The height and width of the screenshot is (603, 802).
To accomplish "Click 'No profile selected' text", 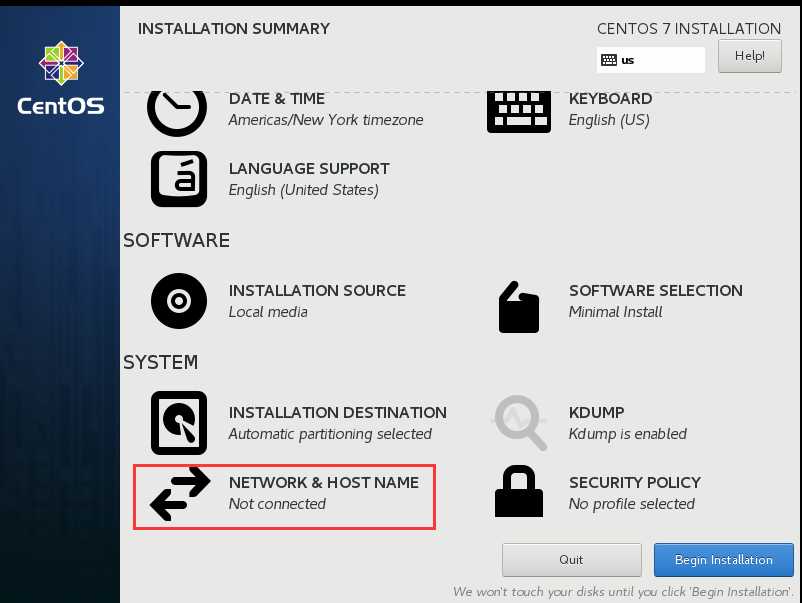I will [632, 504].
